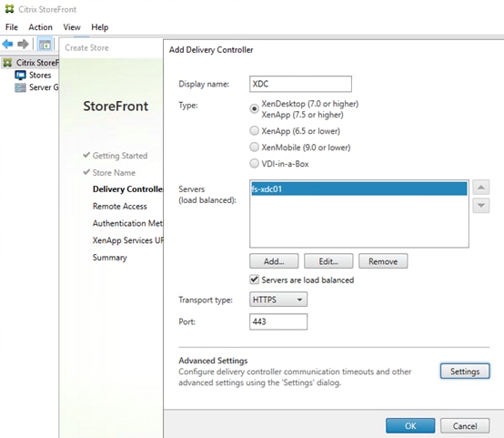Select the fs-xdc01 server entry
The height and width of the screenshot is (438, 504).
(x=359, y=188)
